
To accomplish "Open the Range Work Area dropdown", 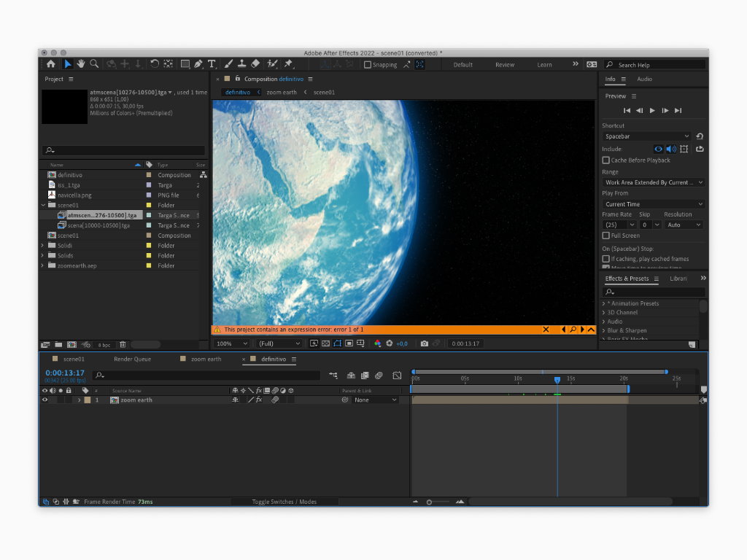I will click(x=653, y=182).
